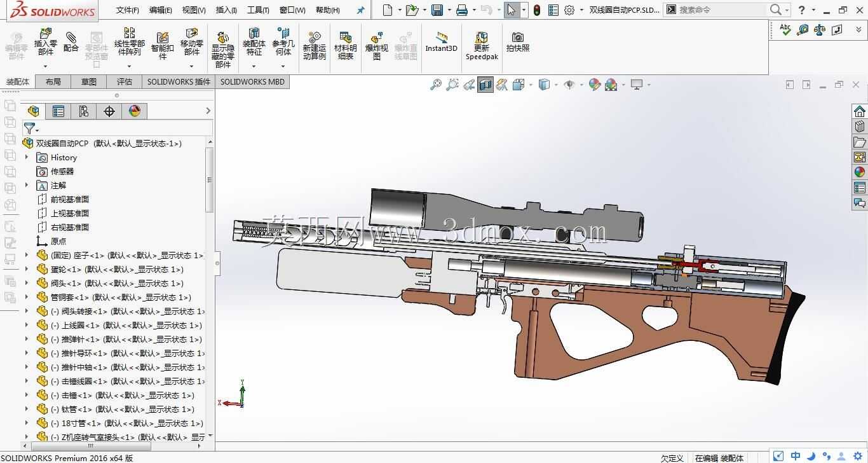Open the DisplayManager color-wheel tab
The width and height of the screenshot is (868, 463).
click(x=135, y=111)
